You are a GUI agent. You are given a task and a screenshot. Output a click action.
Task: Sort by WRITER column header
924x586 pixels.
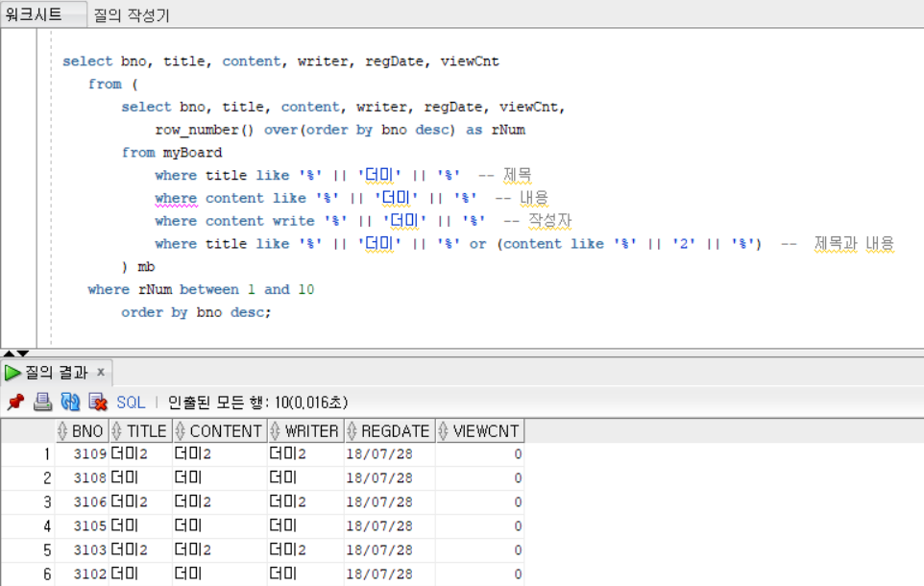[x=305, y=431]
